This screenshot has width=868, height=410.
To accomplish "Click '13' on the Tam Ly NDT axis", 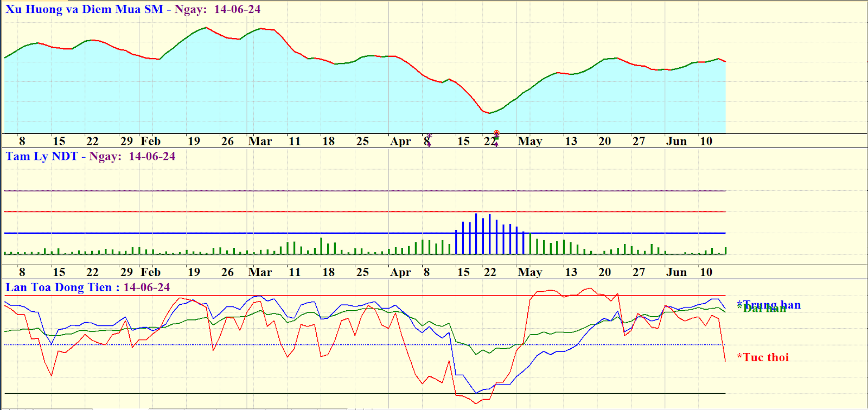I will point(571,272).
